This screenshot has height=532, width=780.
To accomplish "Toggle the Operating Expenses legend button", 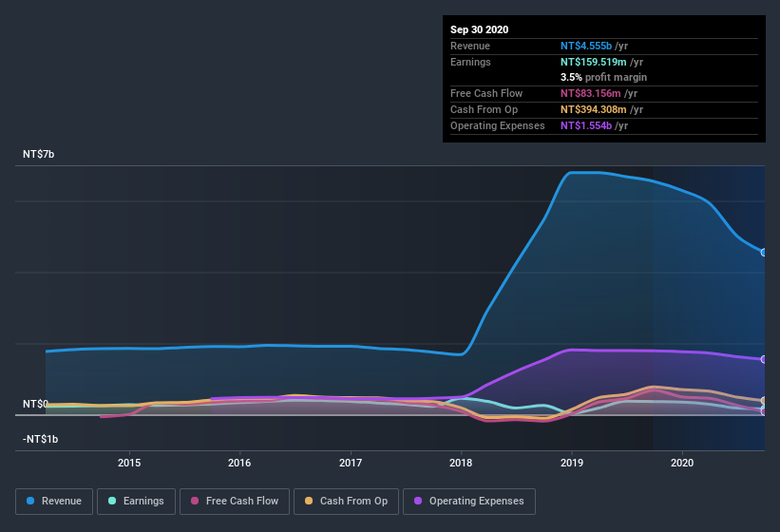I will (x=468, y=501).
